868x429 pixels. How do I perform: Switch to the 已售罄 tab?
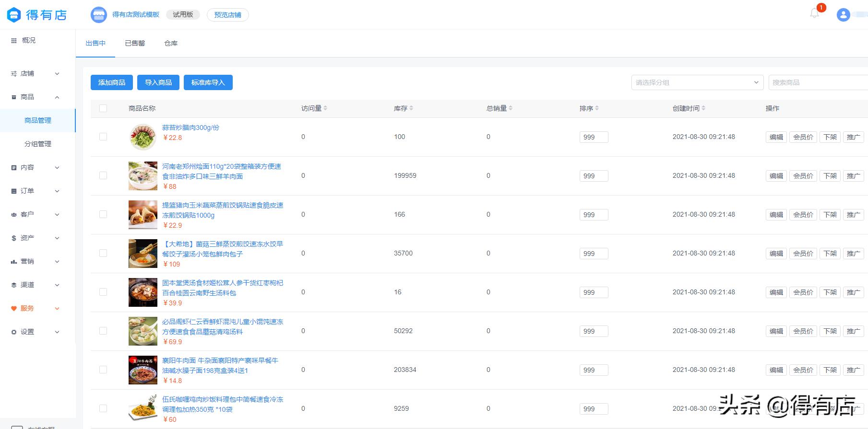coord(135,43)
